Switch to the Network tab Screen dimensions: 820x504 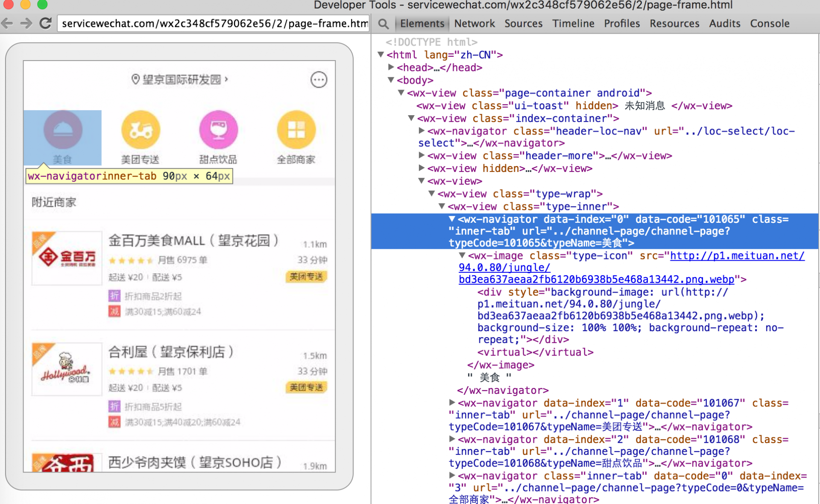coord(474,23)
